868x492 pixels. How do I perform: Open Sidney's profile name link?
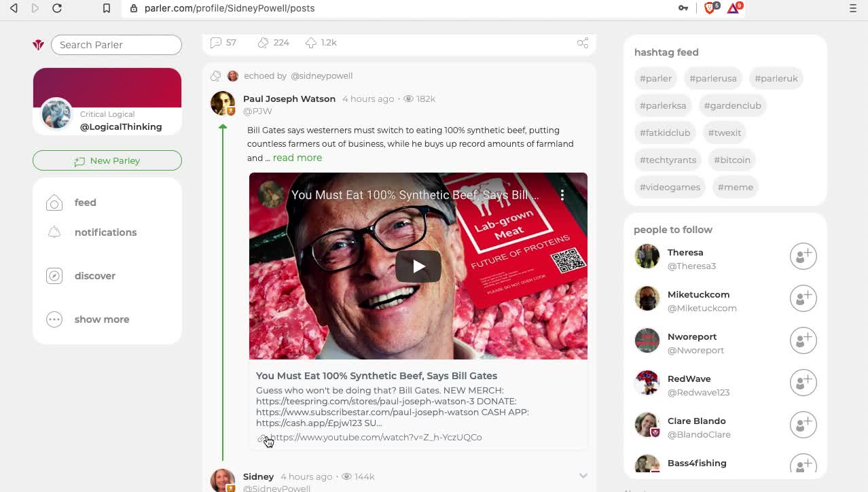click(x=258, y=476)
